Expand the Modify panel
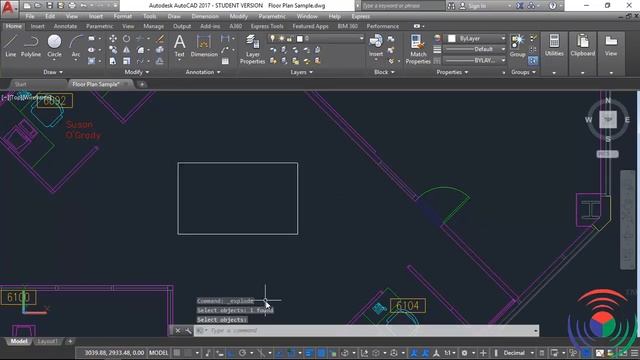Image resolution: width=640 pixels, height=360 pixels. tap(137, 72)
